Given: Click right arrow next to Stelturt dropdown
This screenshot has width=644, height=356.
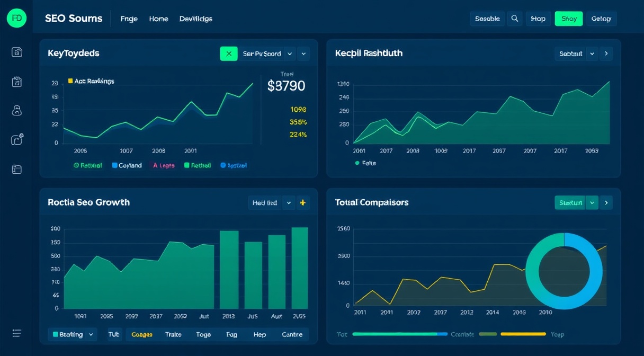Looking at the screenshot, I should pyautogui.click(x=606, y=202).
